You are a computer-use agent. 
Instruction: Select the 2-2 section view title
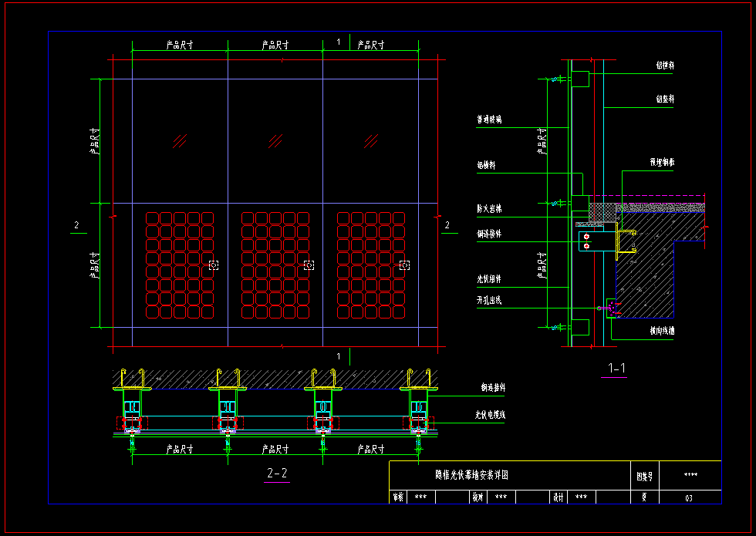277,474
